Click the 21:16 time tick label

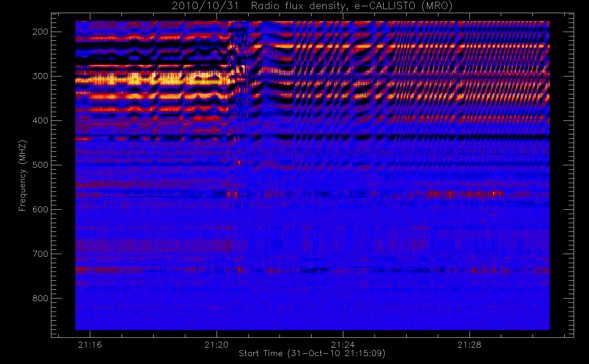coord(90,345)
